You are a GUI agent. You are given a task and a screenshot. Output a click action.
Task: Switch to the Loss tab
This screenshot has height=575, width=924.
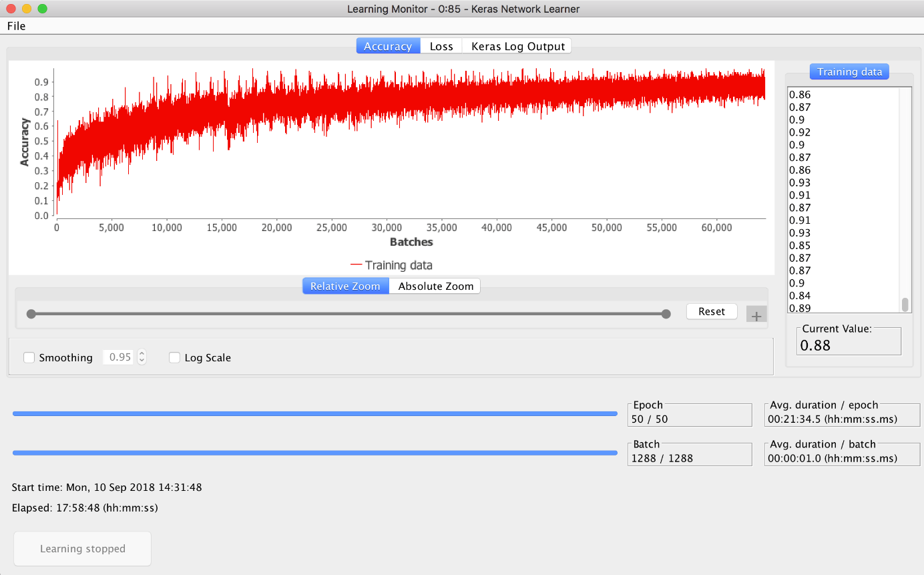(x=441, y=46)
